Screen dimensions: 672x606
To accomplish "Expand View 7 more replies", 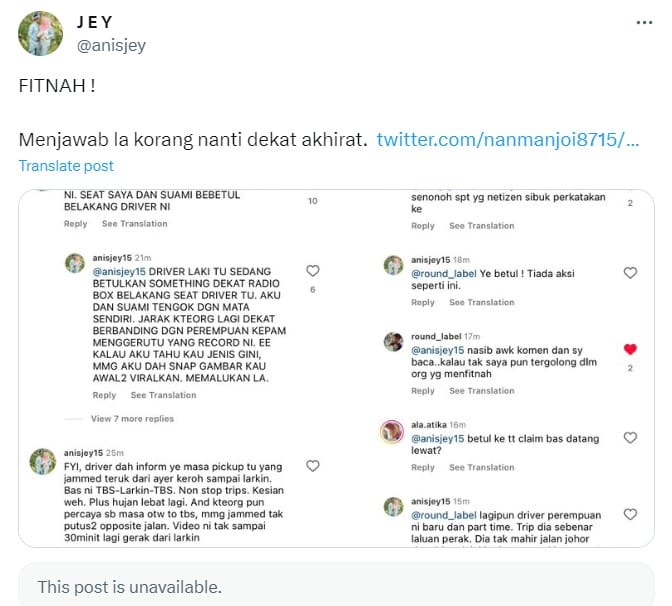I will coord(132,419).
